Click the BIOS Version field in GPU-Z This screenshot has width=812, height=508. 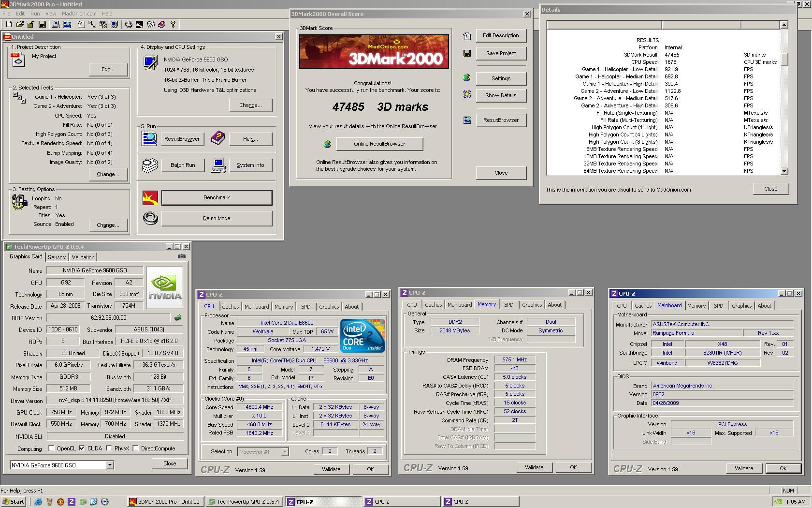tap(109, 318)
